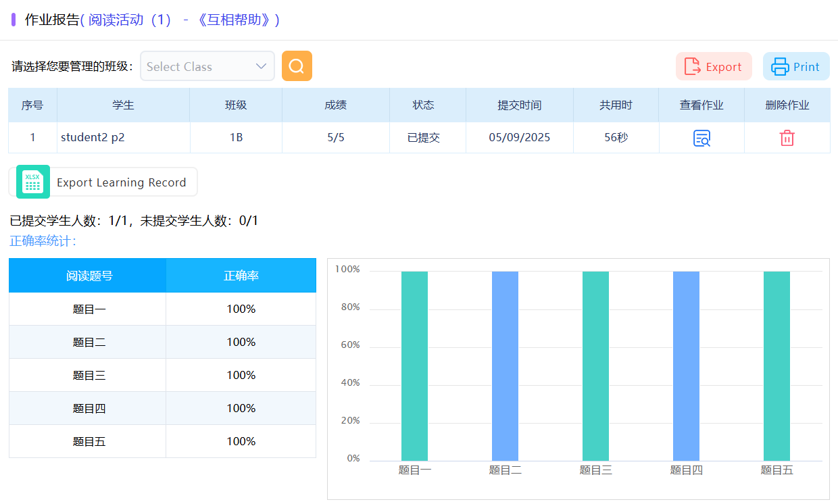The width and height of the screenshot is (838, 504).
Task: Click the red Export button label
Action: pos(724,67)
